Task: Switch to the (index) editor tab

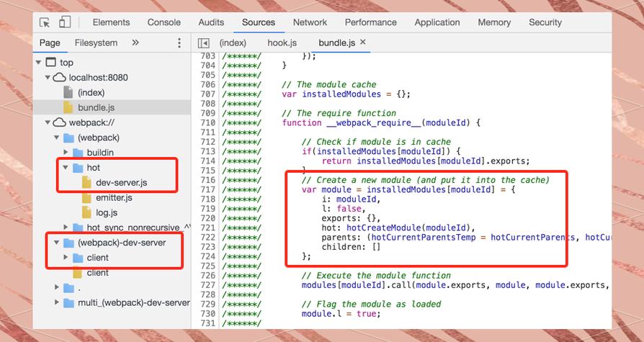Action: (x=233, y=42)
